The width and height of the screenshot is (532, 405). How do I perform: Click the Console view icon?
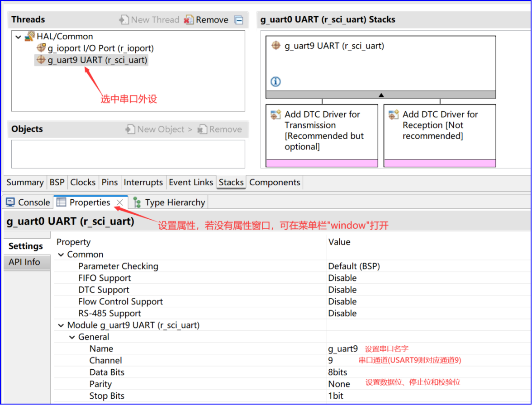(x=10, y=202)
